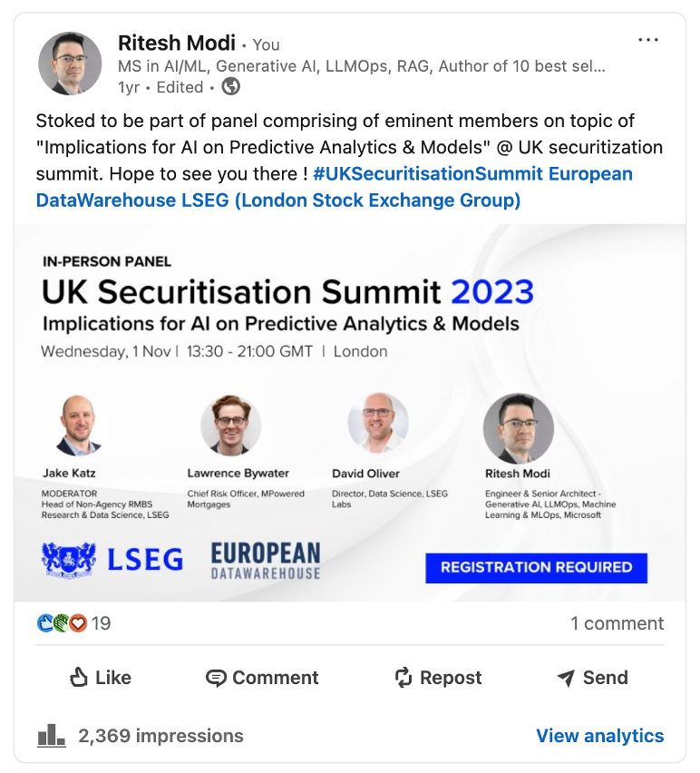
Task: Click the LSEG crest logo
Action: (69, 559)
